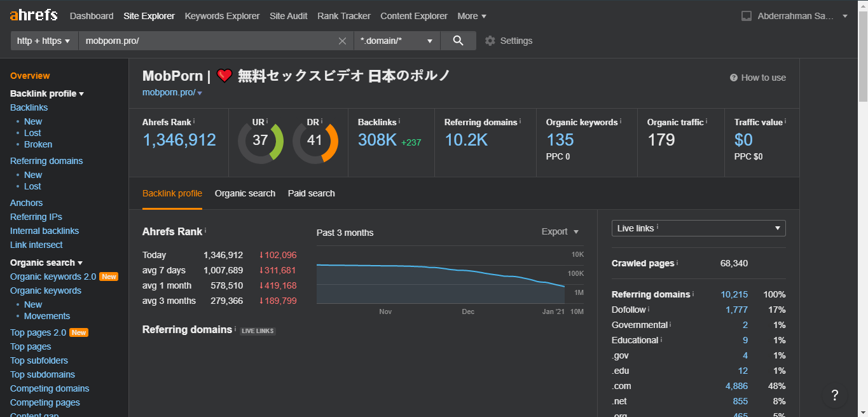Open Content Explorer in top navigation
The height and width of the screenshot is (417, 868).
[413, 16]
